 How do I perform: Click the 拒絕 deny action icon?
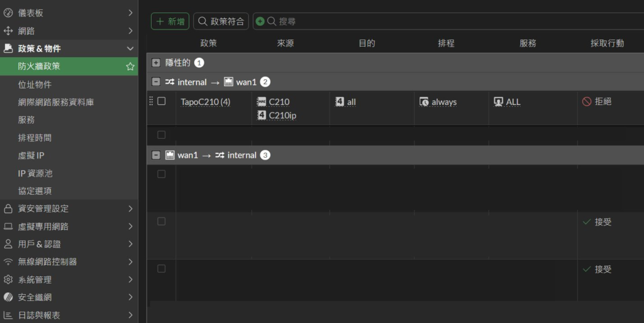587,102
